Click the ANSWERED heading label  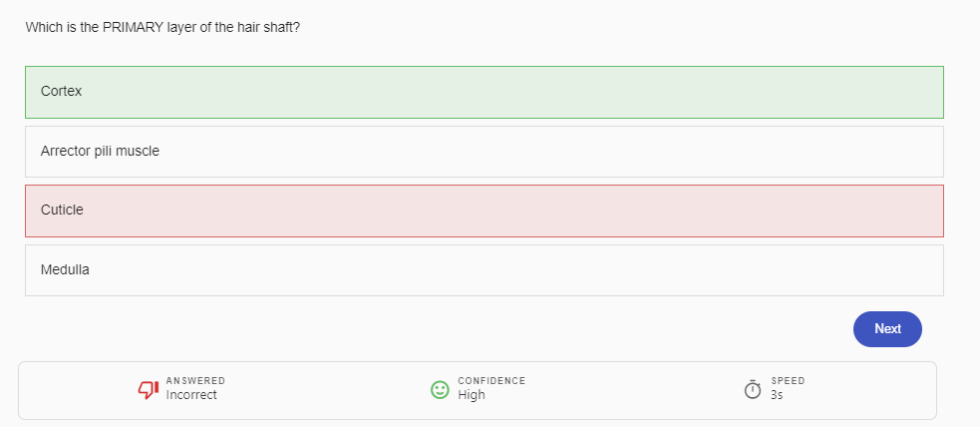pyautogui.click(x=195, y=381)
